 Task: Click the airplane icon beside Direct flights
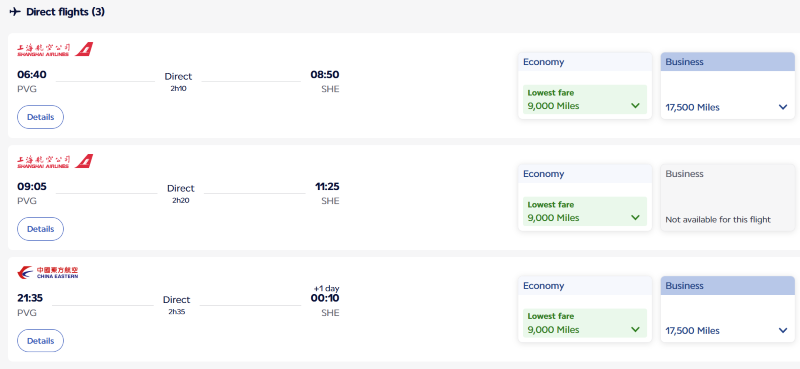(x=15, y=12)
